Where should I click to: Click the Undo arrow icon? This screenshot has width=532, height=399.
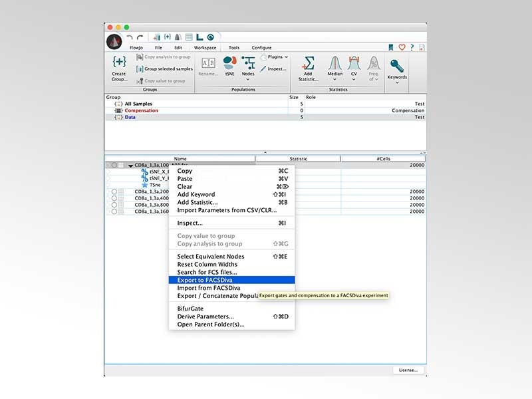(130, 37)
